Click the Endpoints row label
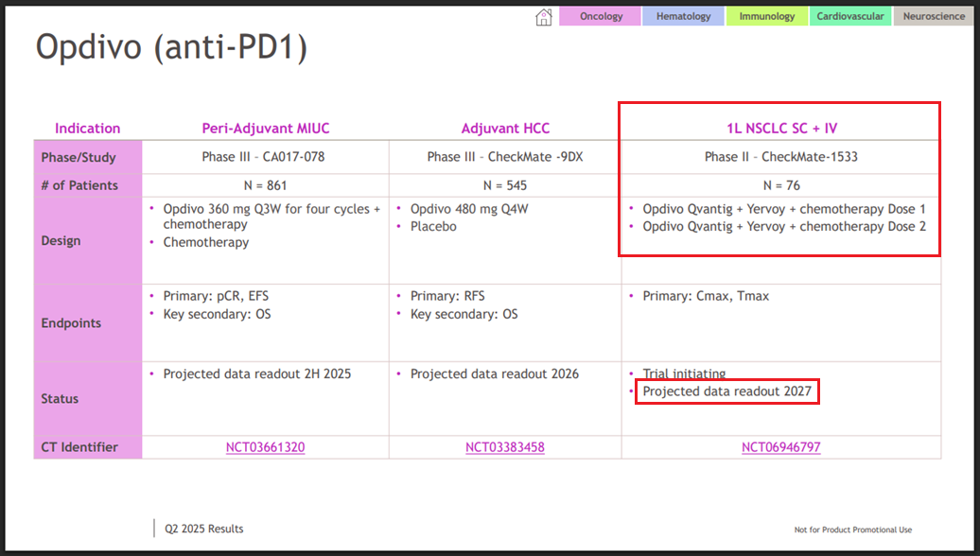 tap(72, 322)
